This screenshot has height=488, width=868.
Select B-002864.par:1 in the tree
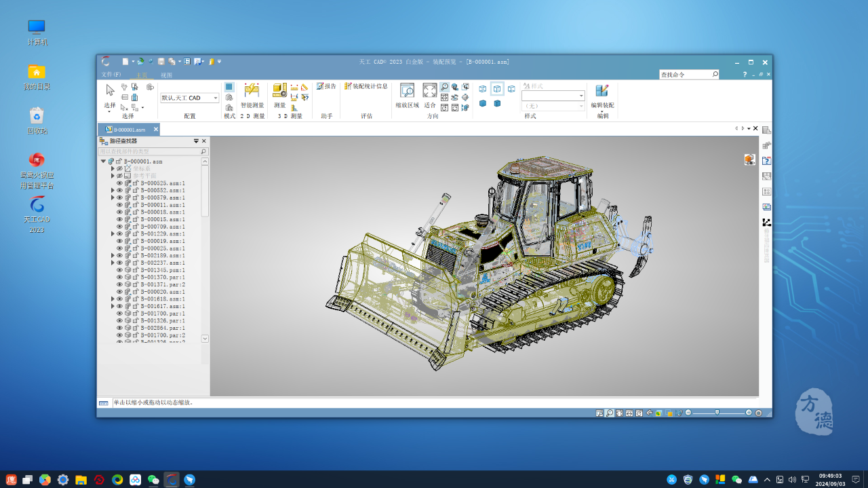[162, 328]
